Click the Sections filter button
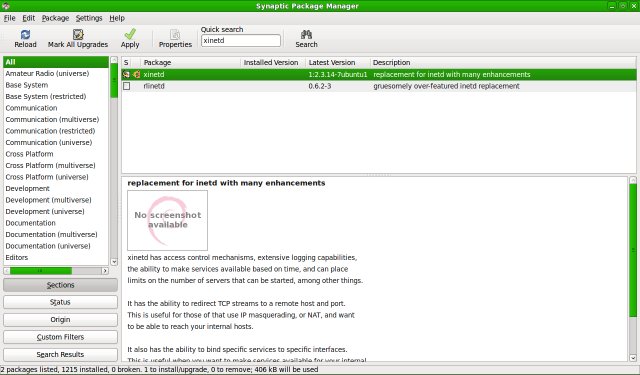The image size is (640, 375). point(60,285)
